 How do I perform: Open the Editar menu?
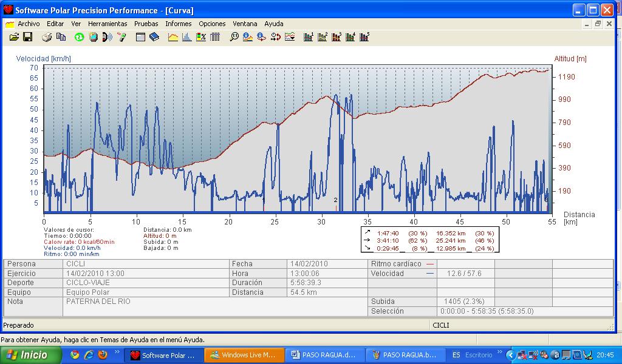tap(55, 24)
